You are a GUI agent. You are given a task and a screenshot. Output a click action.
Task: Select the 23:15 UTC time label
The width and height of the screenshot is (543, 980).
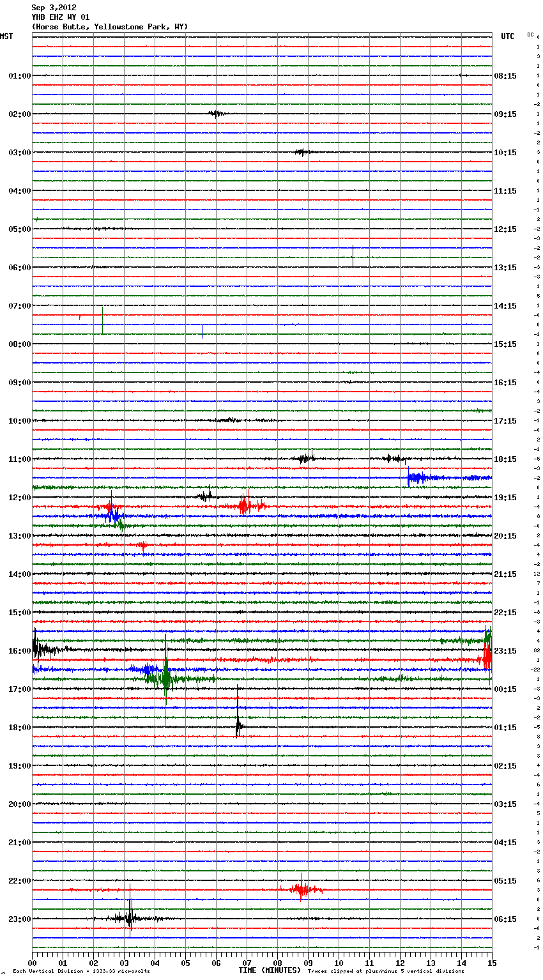505,651
